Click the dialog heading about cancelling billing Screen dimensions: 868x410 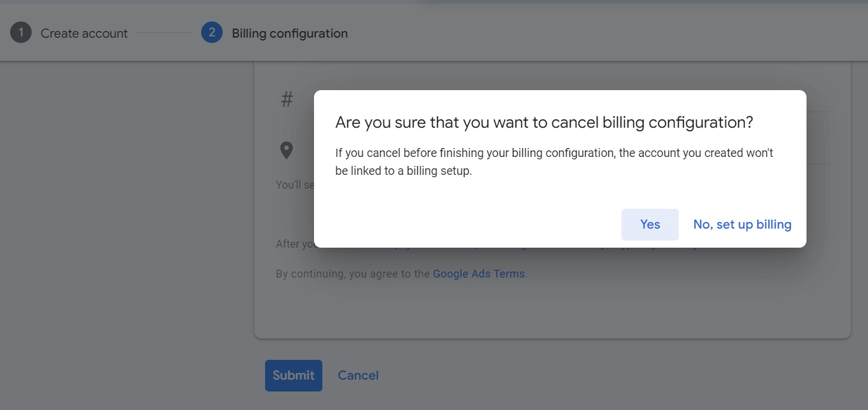tap(544, 122)
